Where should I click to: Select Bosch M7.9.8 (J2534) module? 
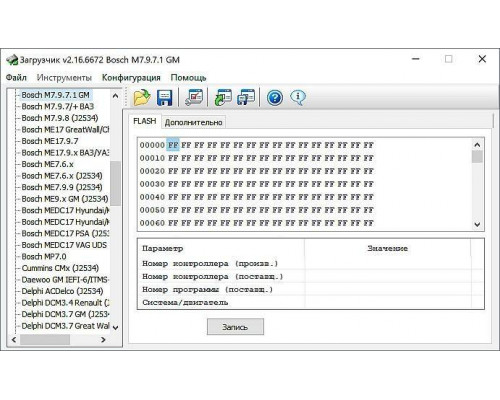[x=60, y=118]
